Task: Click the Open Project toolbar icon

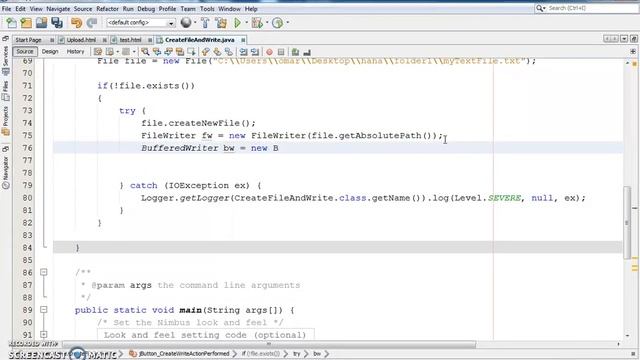Action: [x=41, y=23]
